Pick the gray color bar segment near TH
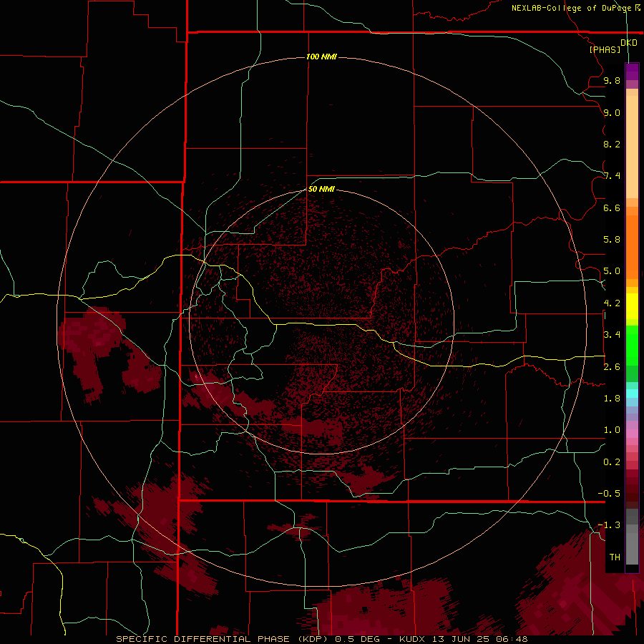Screen dimensions: 644x644 (632, 549)
